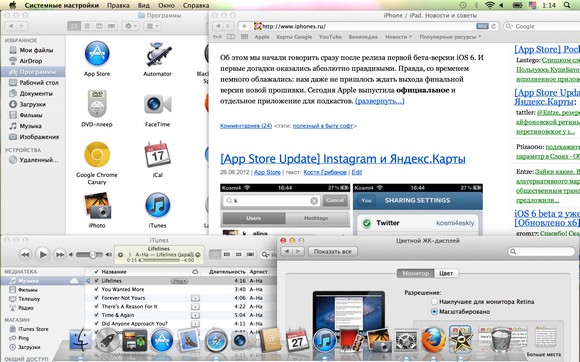Viewport: 580px width, 362px height.
Task: Open Ping dropdown on Lifelines row
Action: [x=179, y=281]
